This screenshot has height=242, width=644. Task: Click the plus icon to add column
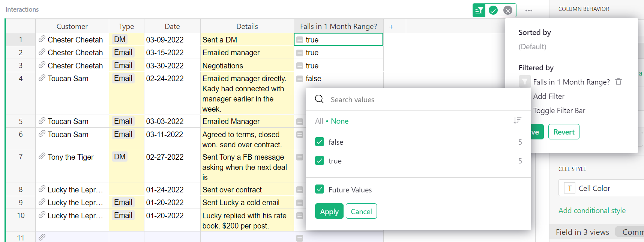pos(391,27)
